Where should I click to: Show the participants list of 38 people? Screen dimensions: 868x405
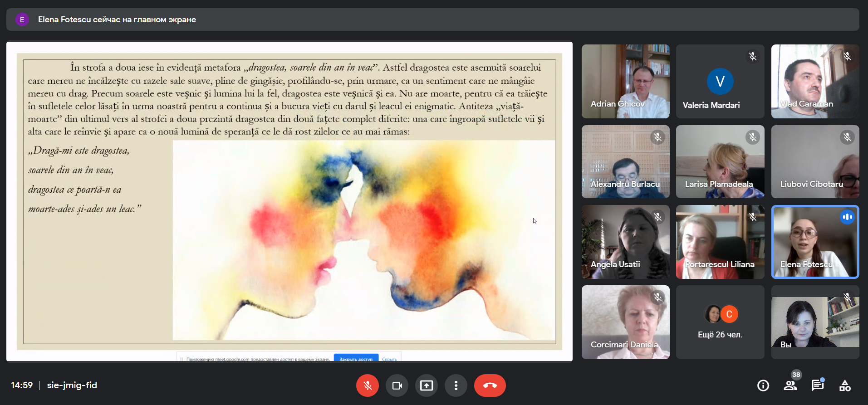pyautogui.click(x=790, y=385)
